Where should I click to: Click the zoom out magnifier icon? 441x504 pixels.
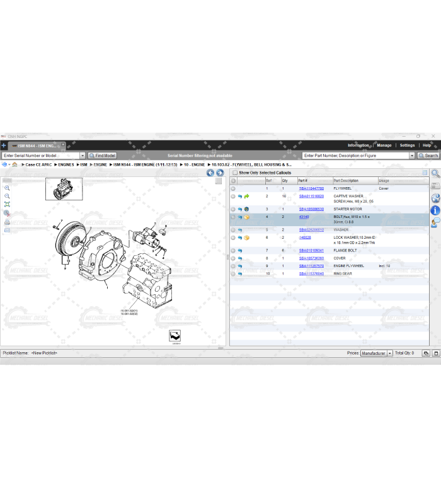7,196
